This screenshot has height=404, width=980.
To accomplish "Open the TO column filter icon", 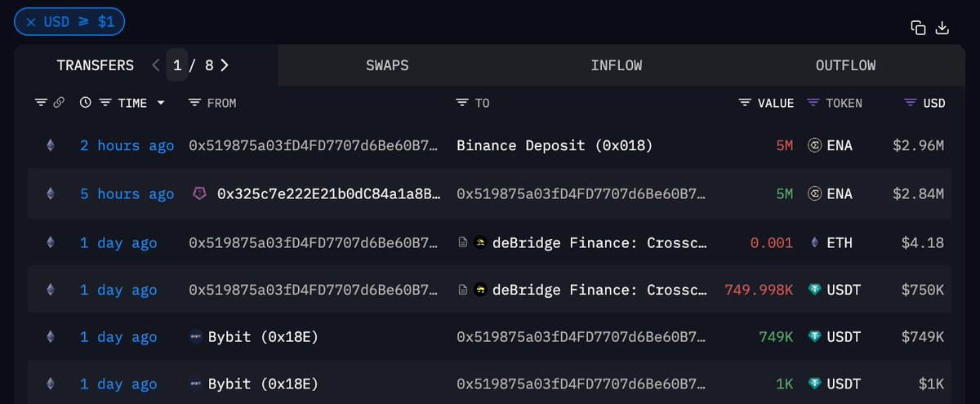I will (x=462, y=103).
